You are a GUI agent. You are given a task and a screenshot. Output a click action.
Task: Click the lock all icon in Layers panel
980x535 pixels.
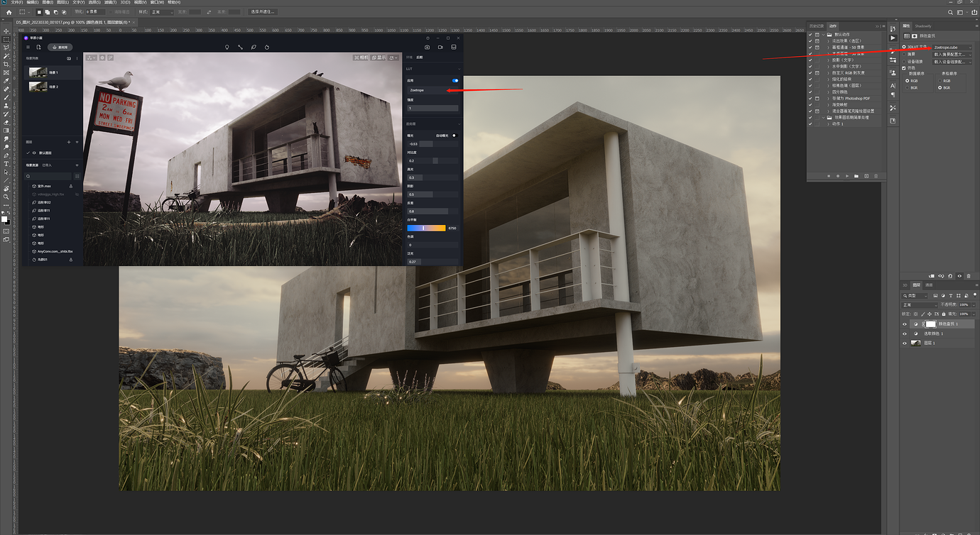945,313
